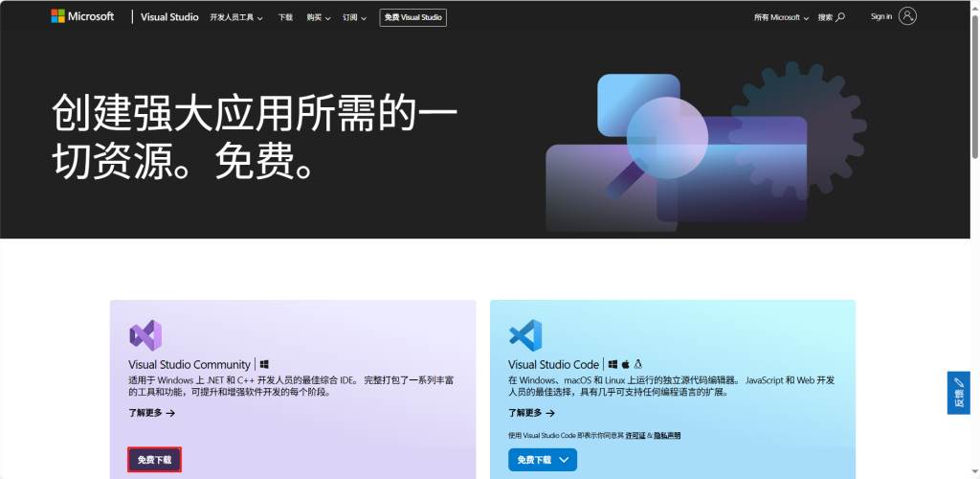This screenshot has width=980, height=479.
Task: Click Windows icon beside Visual Studio Code
Action: 612,364
